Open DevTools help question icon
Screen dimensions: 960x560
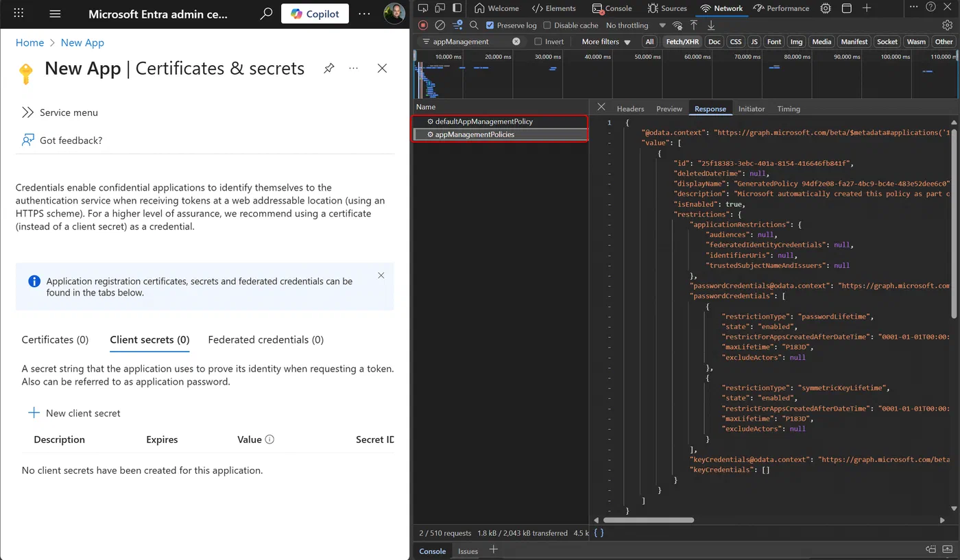coord(931,8)
